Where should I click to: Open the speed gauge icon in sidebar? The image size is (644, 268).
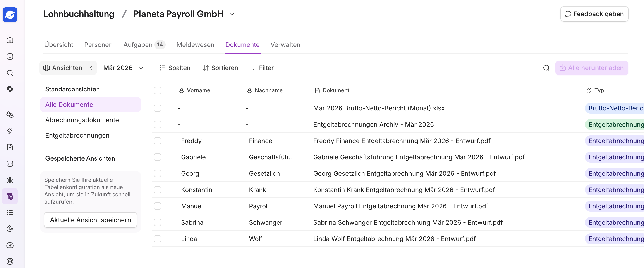10,245
